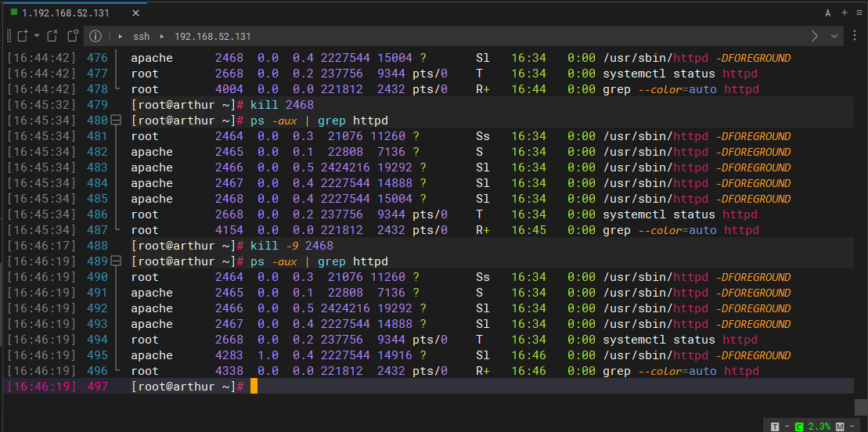The height and width of the screenshot is (432, 868).
Task: Click the toolbar icon with small circle
Action: tap(73, 37)
